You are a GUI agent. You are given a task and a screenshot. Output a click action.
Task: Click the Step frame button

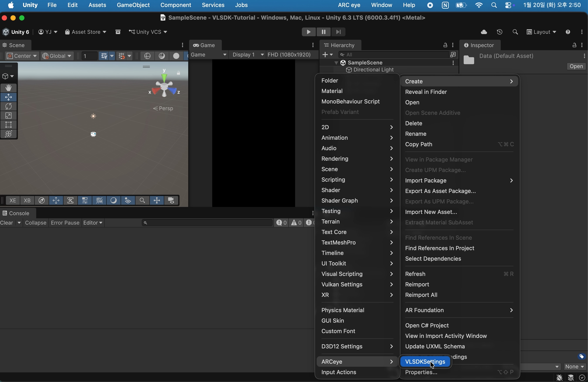tap(338, 32)
